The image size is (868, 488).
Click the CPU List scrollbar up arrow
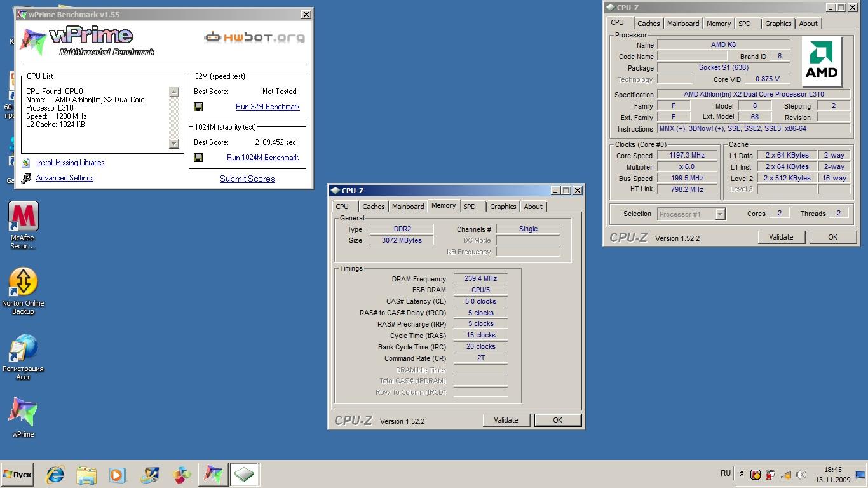pos(174,92)
